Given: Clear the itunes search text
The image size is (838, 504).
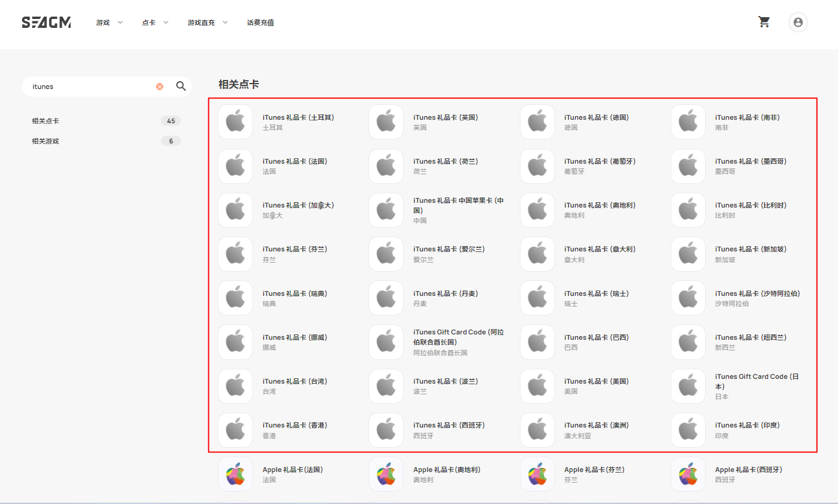Looking at the screenshot, I should [x=160, y=87].
